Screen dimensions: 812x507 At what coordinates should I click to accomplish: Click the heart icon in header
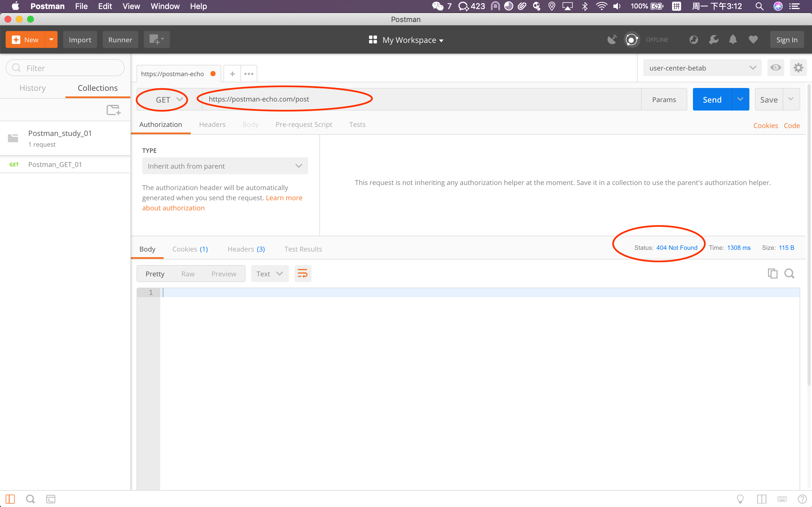coord(753,39)
